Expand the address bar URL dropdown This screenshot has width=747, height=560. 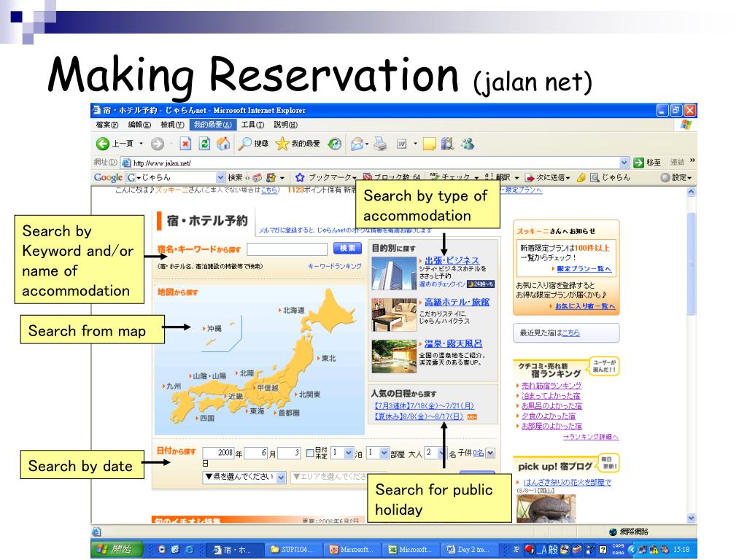pyautogui.click(x=624, y=163)
